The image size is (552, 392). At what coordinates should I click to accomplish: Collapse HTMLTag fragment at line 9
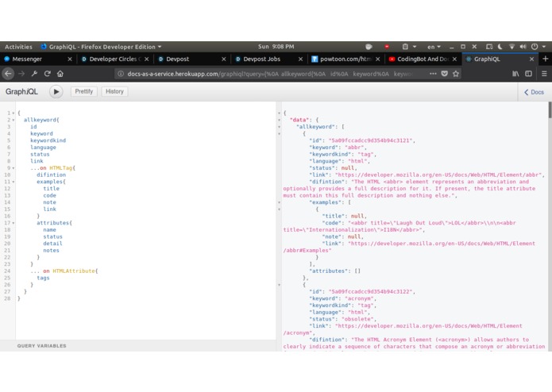tap(14, 168)
